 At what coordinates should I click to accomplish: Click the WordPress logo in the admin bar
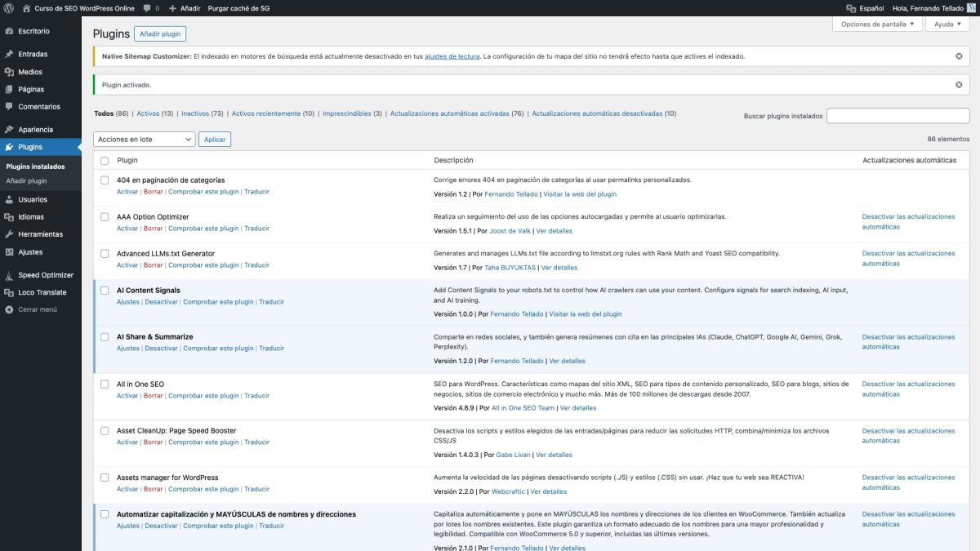[x=8, y=7]
